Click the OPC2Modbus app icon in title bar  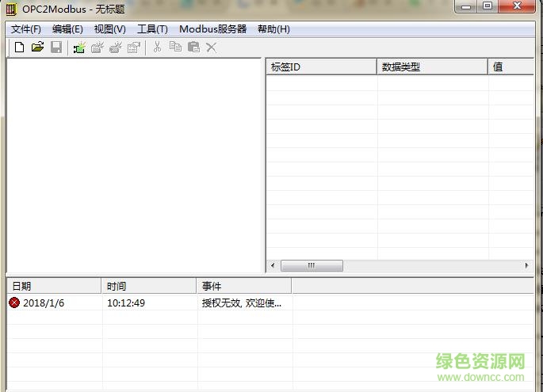(11, 10)
